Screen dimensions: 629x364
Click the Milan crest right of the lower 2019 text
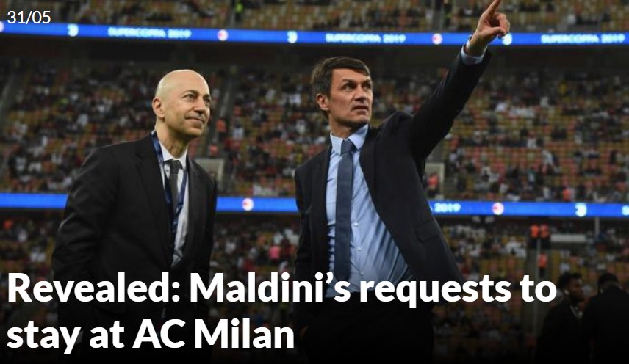click(x=497, y=208)
